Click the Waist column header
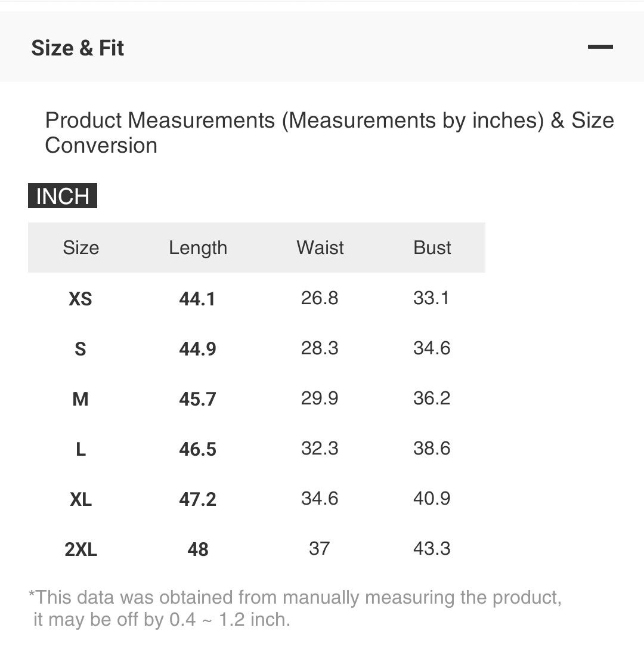The image size is (644, 646). [x=320, y=248]
